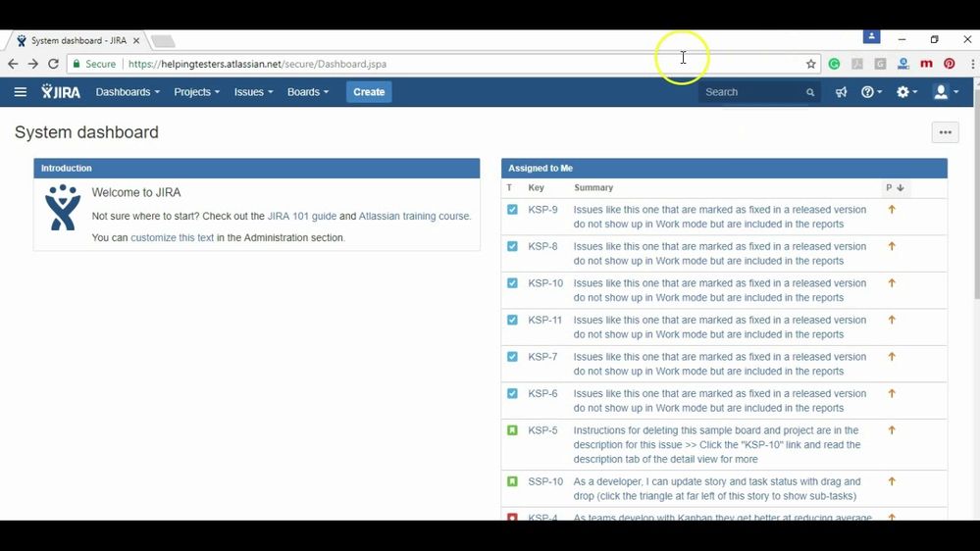Open the user profile avatar menu

pos(945,92)
